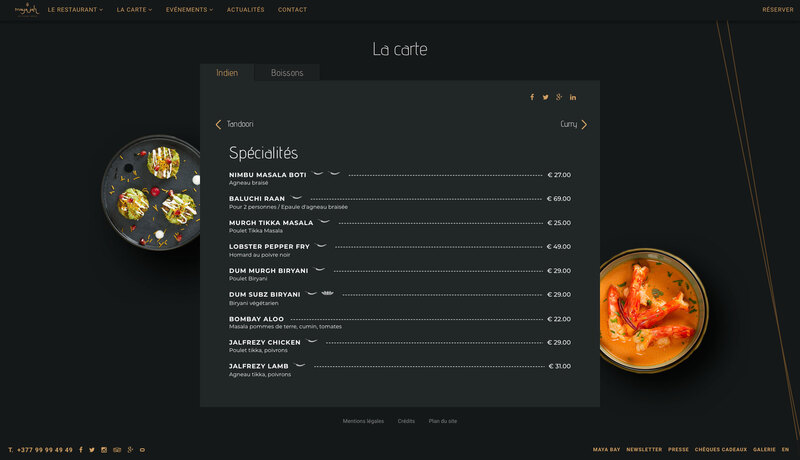Click the Maya Bay logo in header
Image resolution: width=800 pixels, height=460 pixels.
pos(27,9)
